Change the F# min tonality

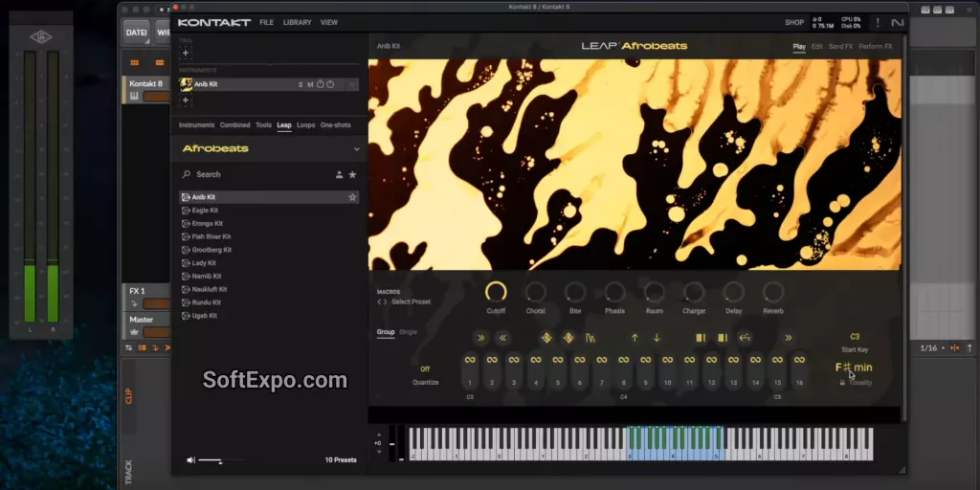[x=854, y=367]
